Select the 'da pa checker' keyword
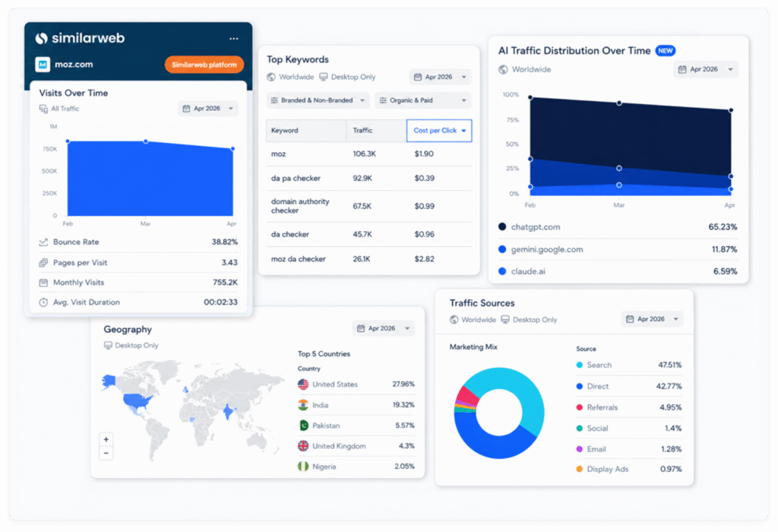The height and width of the screenshot is (532, 778). [x=296, y=178]
